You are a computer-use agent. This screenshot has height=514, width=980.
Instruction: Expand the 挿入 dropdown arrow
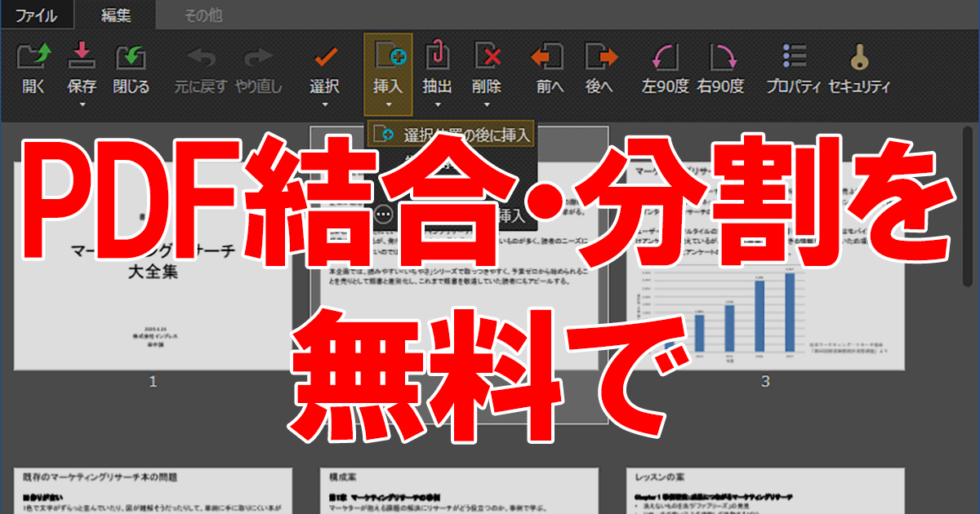389,104
